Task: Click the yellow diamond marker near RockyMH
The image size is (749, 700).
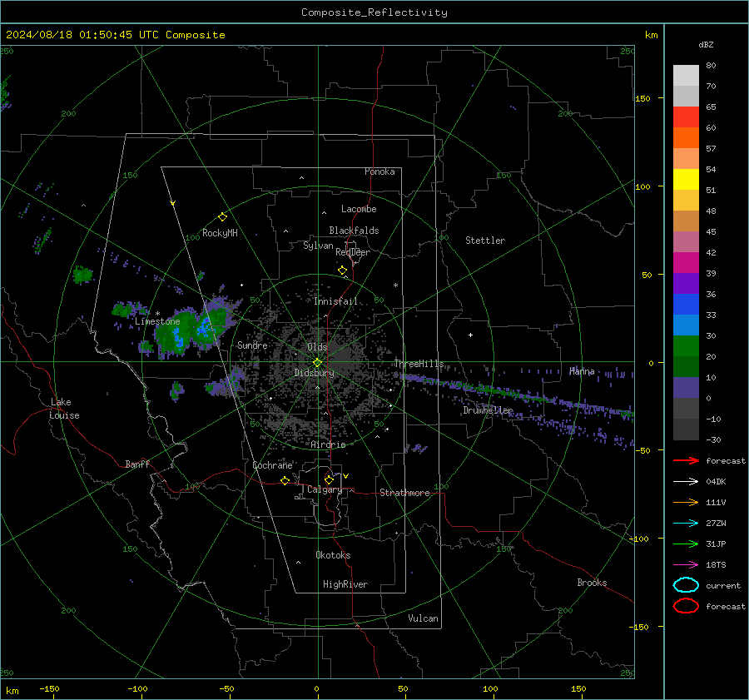Action: tap(222, 217)
